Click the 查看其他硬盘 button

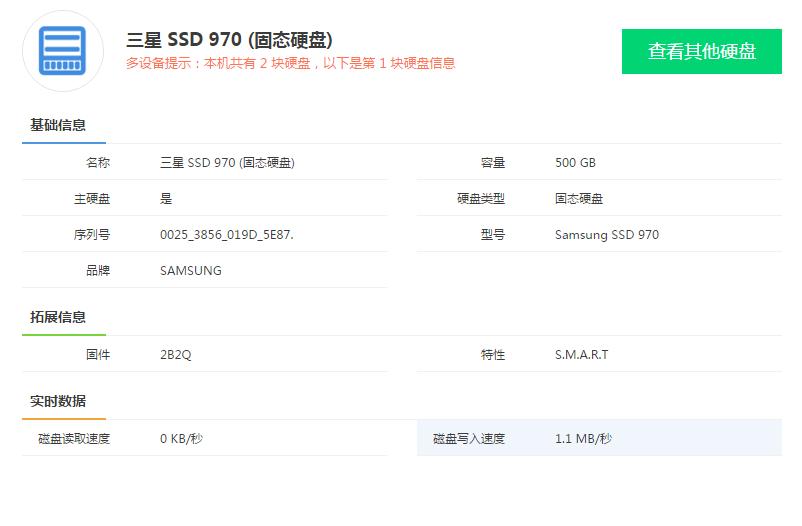701,51
